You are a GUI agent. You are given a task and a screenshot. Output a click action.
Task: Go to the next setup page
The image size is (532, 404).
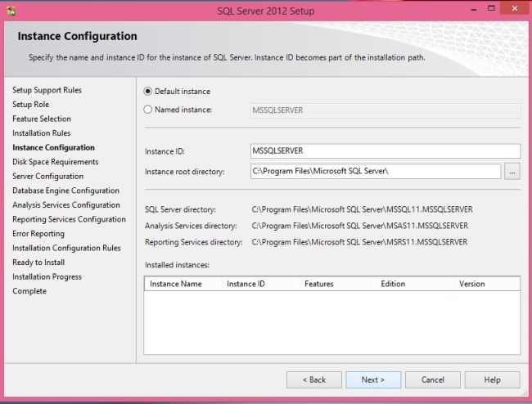(x=373, y=380)
